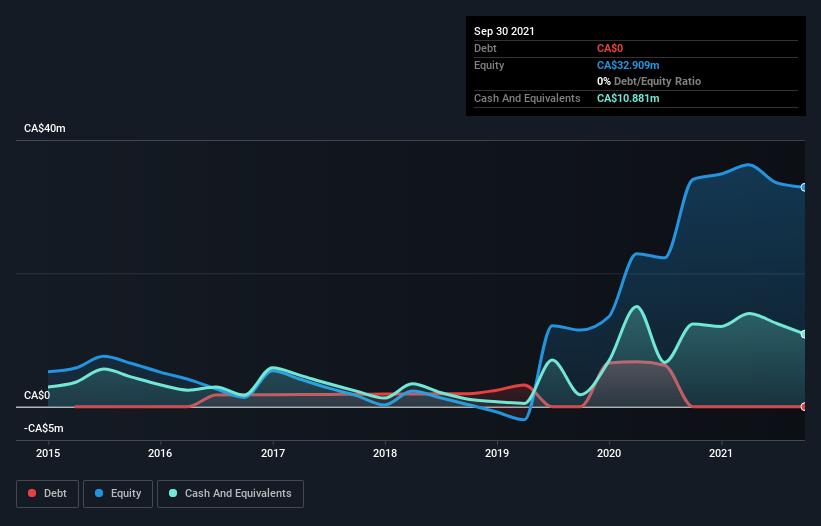
Task: Click the teal Cash And Equivalents legend dot
Action: [x=173, y=493]
